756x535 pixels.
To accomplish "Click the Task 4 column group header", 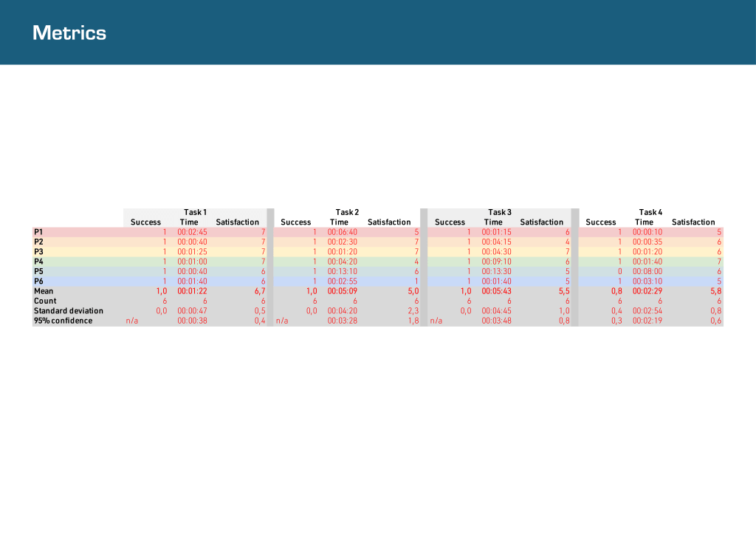I will (650, 212).
